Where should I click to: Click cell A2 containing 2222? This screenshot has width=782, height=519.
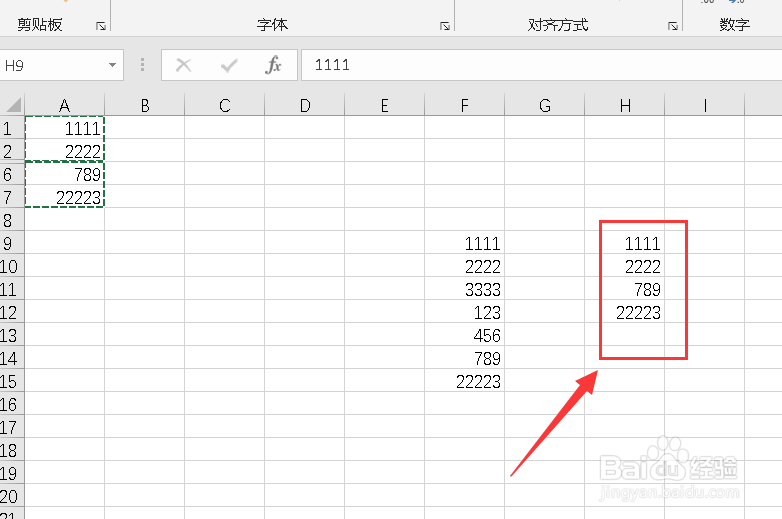[x=64, y=151]
